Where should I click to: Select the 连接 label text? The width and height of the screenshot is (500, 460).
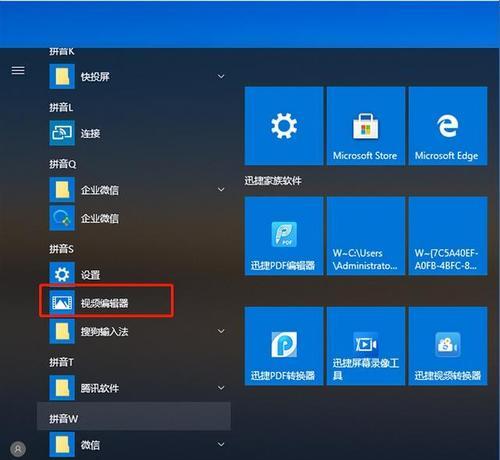click(x=90, y=133)
